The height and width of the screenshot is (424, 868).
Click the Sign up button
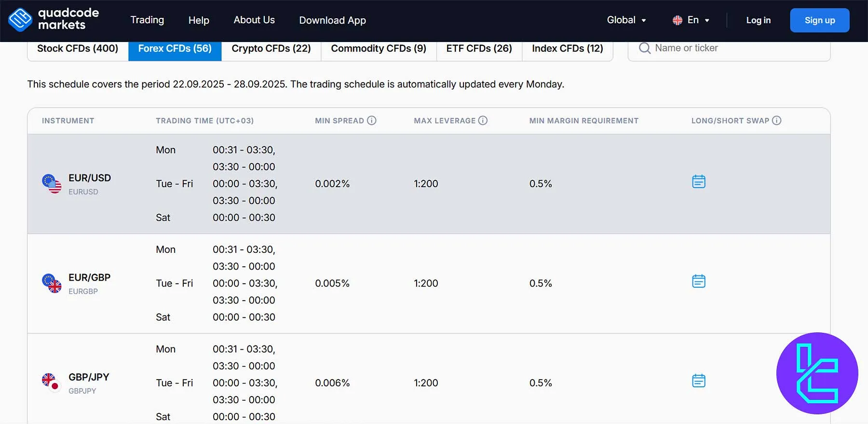(819, 20)
